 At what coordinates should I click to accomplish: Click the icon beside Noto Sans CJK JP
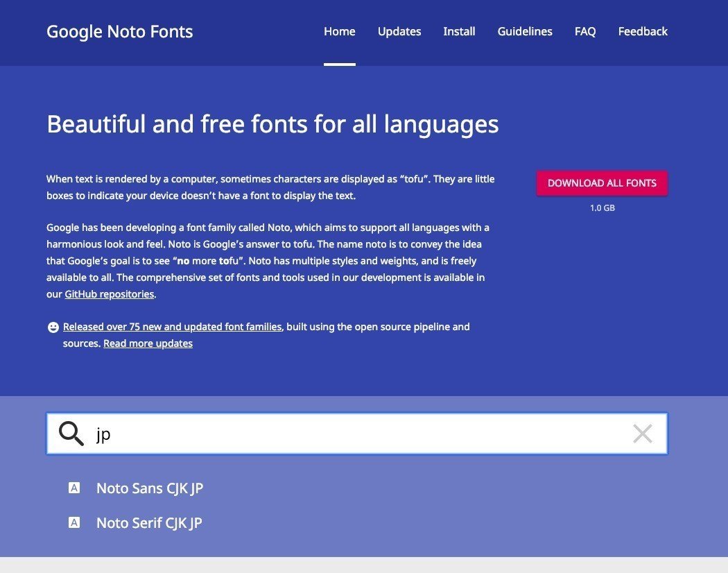point(74,488)
